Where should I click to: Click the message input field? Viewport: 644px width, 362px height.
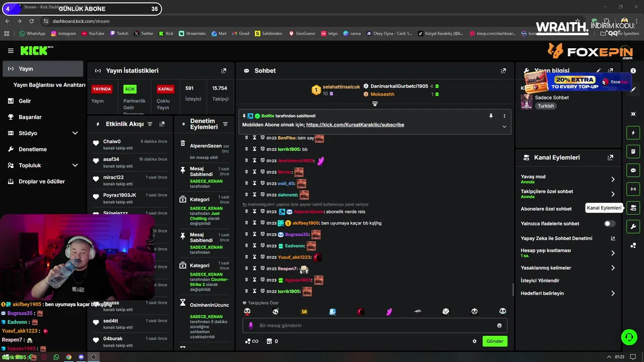[x=375, y=325]
